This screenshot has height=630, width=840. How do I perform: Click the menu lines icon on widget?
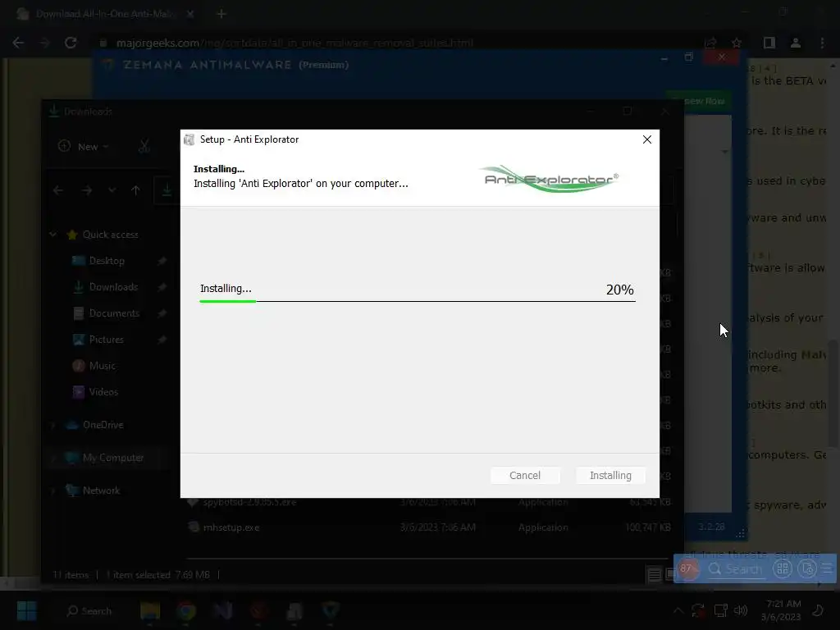coord(827,569)
